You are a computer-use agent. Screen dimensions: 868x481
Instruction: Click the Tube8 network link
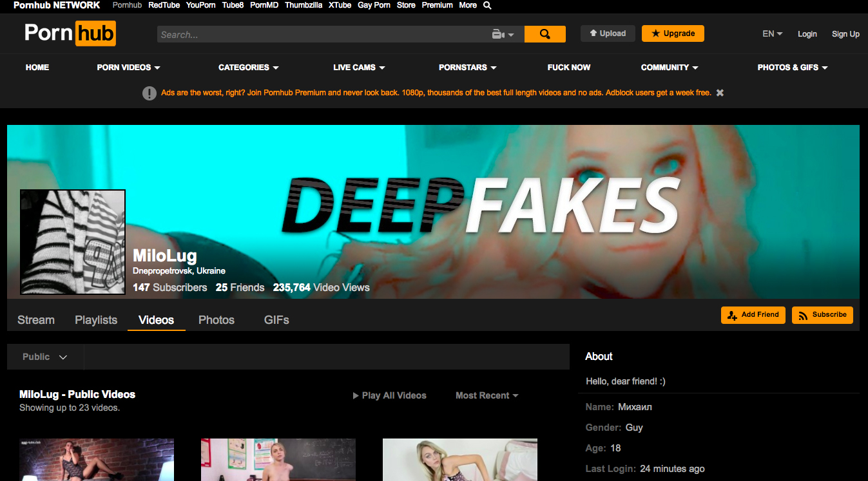pyautogui.click(x=233, y=5)
